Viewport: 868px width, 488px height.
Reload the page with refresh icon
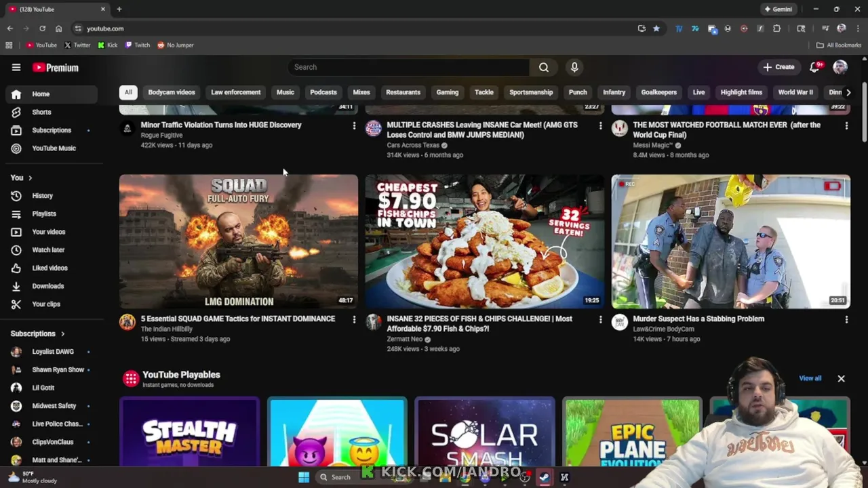pyautogui.click(x=42, y=28)
